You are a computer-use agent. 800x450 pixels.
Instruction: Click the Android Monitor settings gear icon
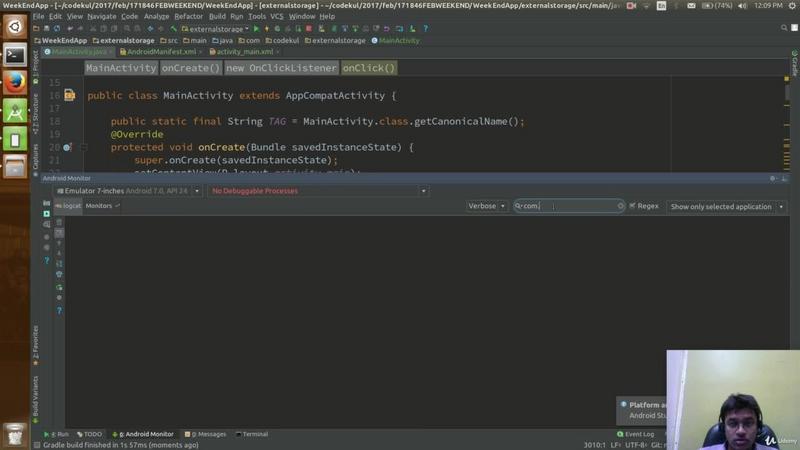772,178
